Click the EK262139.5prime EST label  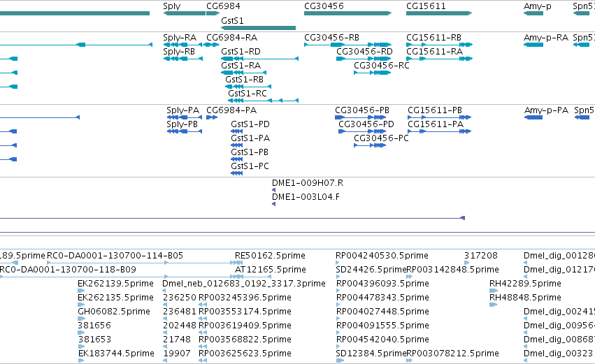pos(115,284)
